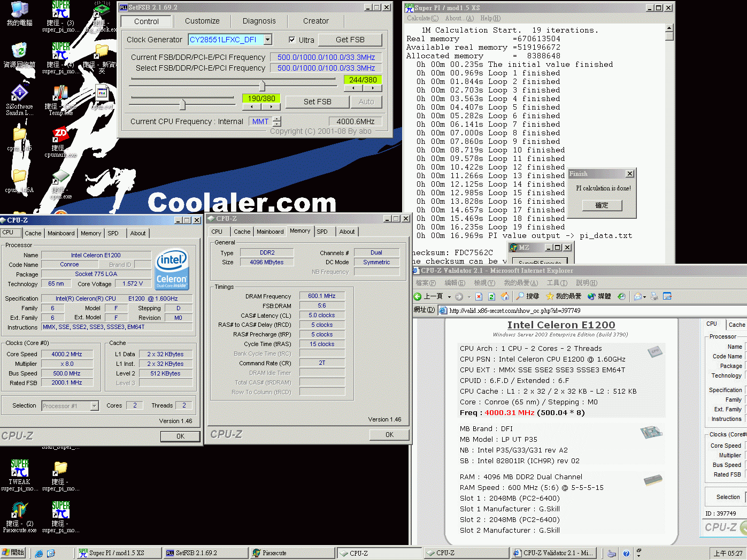
Task: Open Back history dropdown arrow in IE
Action: pyautogui.click(x=449, y=296)
